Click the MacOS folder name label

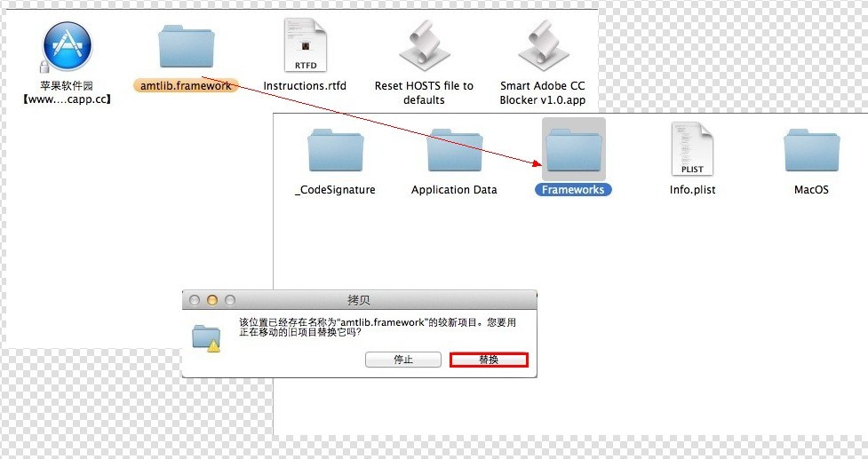[811, 190]
